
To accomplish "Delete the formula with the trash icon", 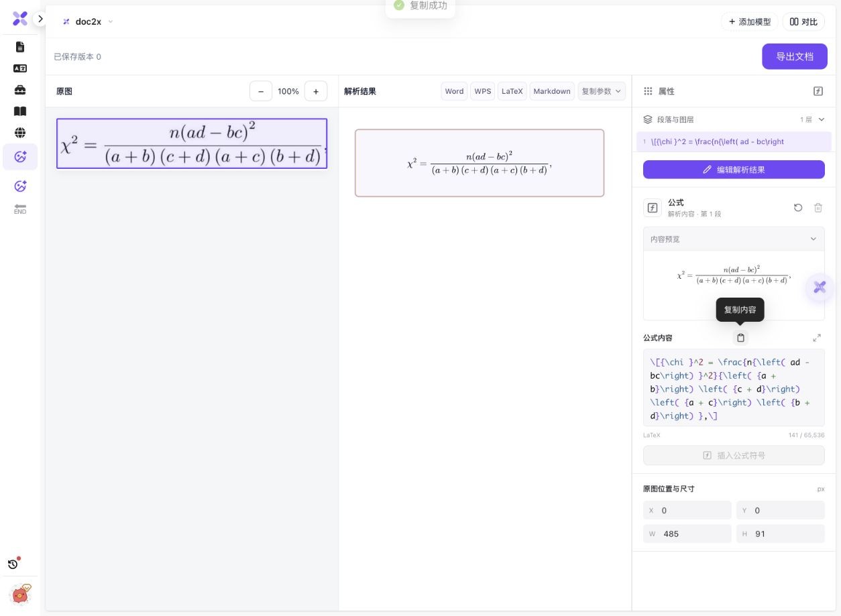I will pos(818,208).
